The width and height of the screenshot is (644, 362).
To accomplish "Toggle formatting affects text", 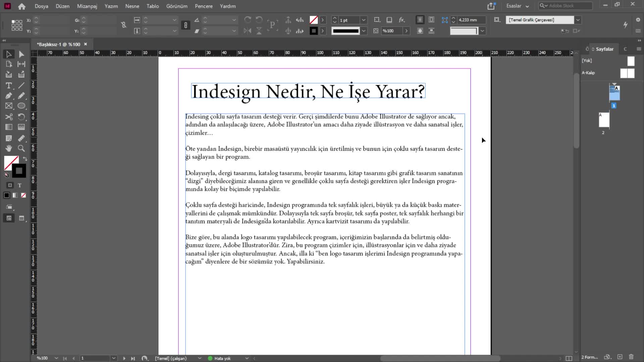I will [x=20, y=185].
